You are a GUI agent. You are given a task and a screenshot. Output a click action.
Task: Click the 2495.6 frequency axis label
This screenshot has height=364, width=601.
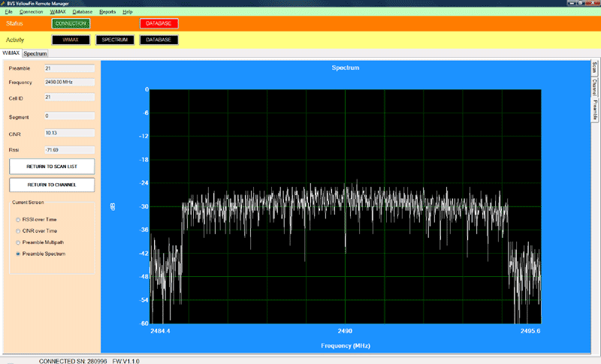click(x=530, y=331)
